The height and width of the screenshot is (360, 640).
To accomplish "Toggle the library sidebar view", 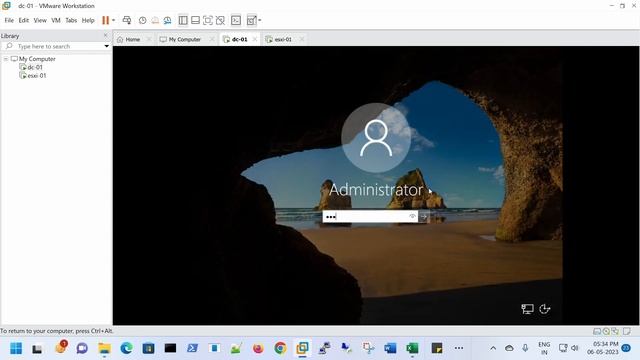I will point(183,20).
